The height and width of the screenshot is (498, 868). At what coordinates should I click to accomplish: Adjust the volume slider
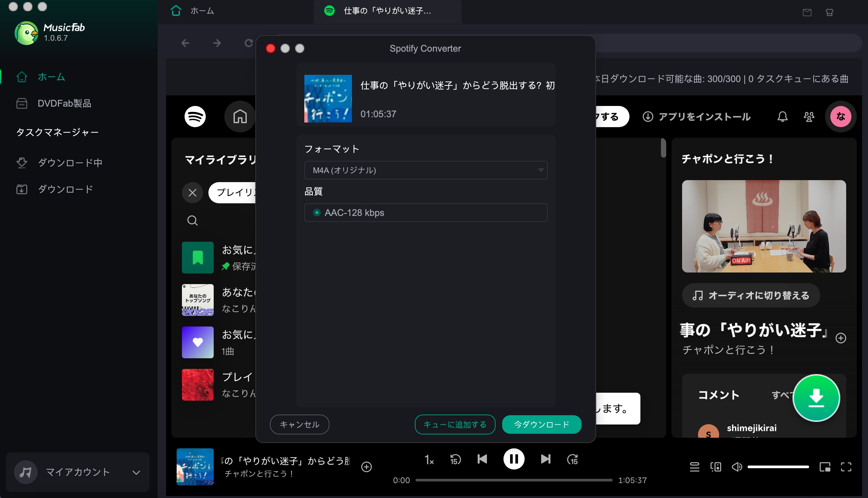pos(778,467)
